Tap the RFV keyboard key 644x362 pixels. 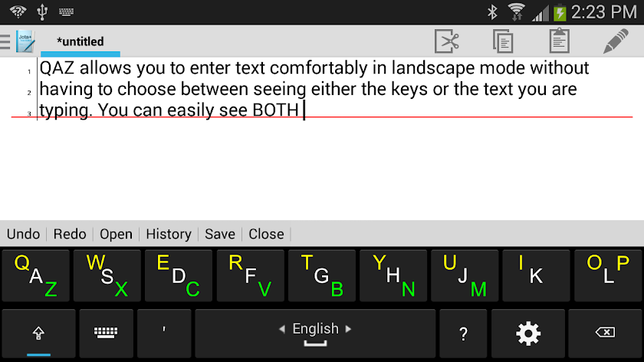point(250,275)
